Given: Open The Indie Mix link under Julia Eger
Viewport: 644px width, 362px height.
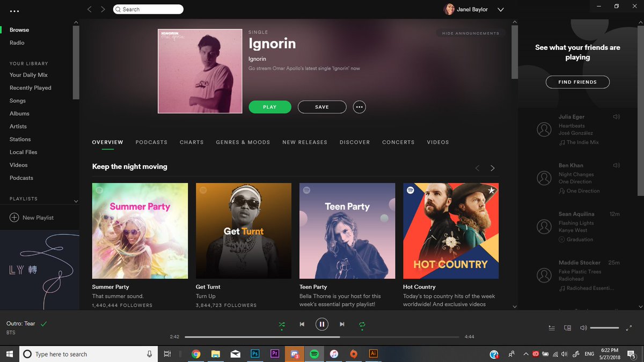Looking at the screenshot, I should [x=583, y=142].
